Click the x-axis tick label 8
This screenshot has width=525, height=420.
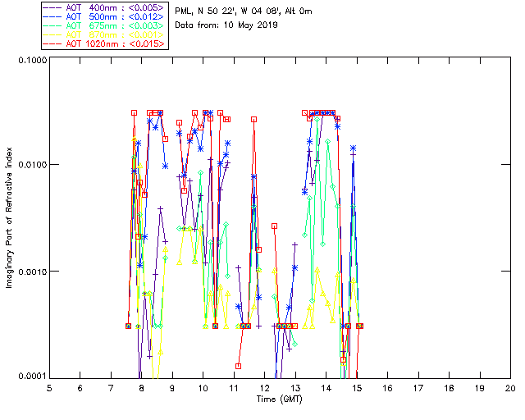141,387
